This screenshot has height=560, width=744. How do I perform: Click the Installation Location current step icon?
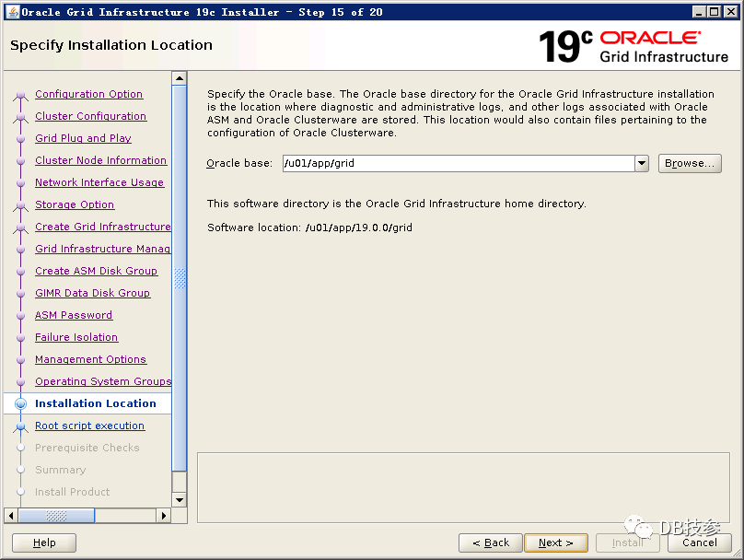pyautogui.click(x=21, y=403)
